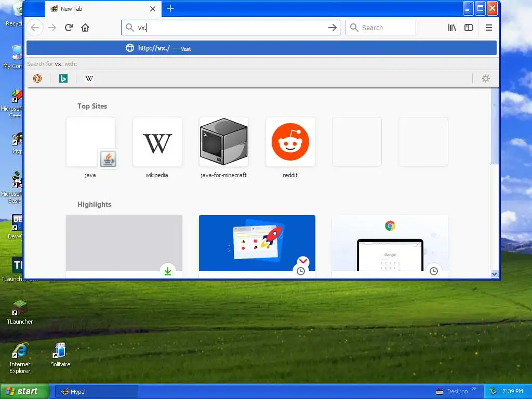Select the Mypal desktop shortcut icon
This screenshot has width=532, height=399.
tap(16, 143)
